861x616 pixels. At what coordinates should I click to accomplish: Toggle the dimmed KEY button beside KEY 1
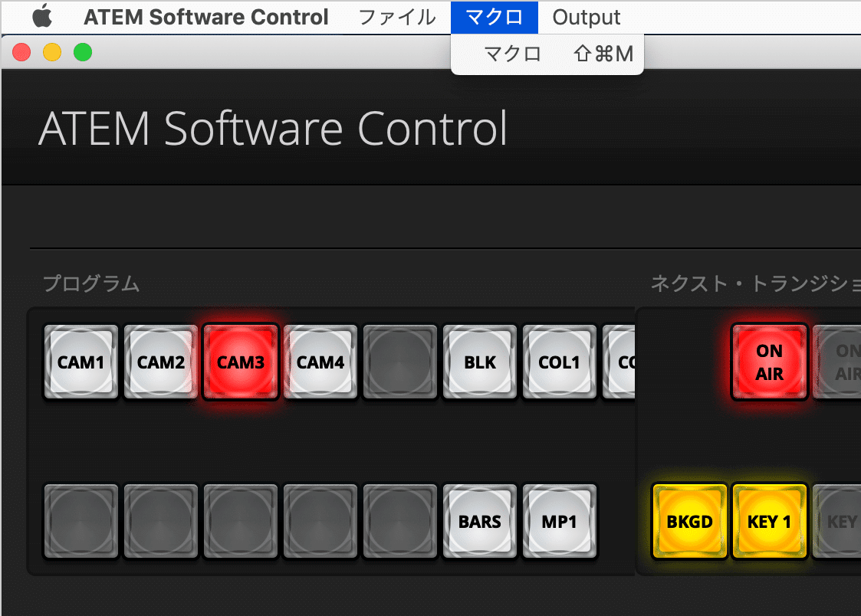837,521
